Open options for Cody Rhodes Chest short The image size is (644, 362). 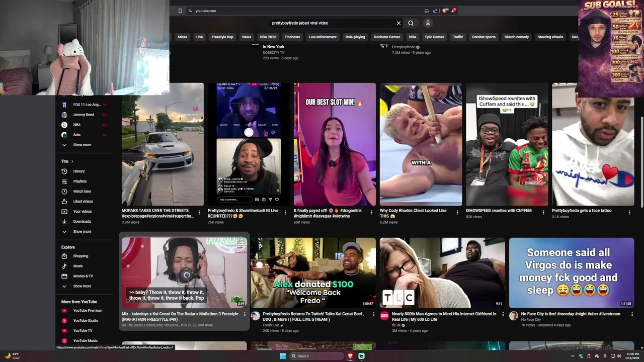[x=457, y=213]
